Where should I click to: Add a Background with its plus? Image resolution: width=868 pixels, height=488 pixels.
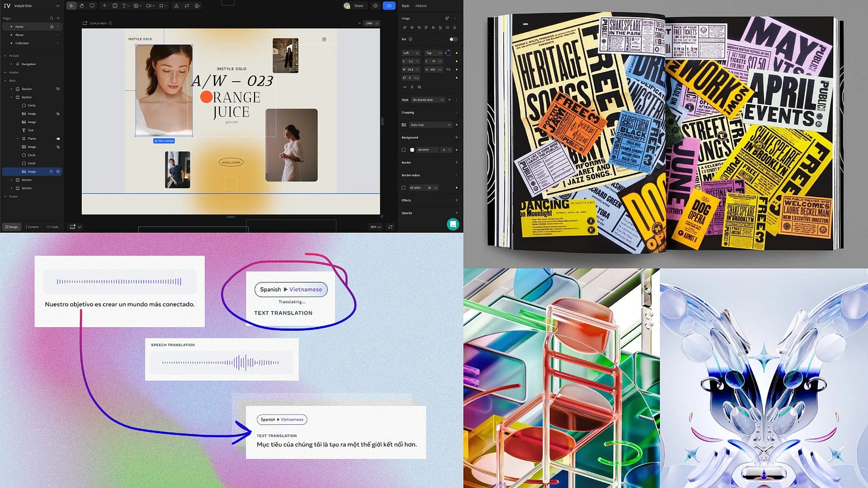click(457, 137)
